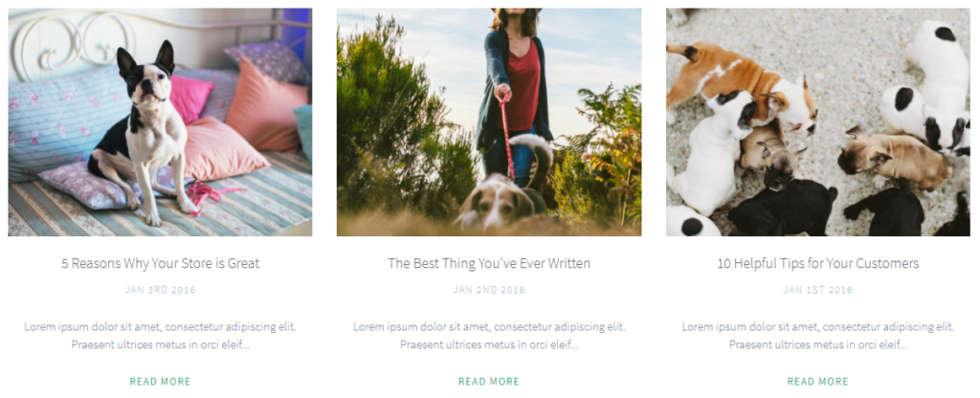Open 'The Best Thing You've Ever Written' post
The width and height of the screenshot is (980, 398).
pos(489,264)
